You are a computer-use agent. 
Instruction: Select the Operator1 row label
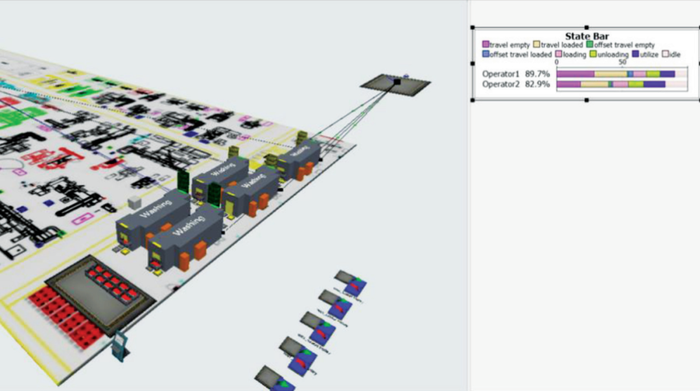click(x=501, y=74)
